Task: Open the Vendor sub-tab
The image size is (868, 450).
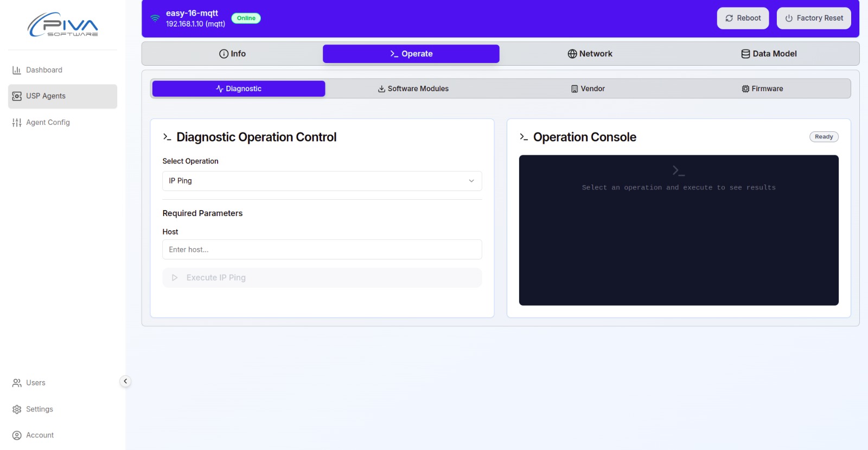Action: pyautogui.click(x=588, y=89)
